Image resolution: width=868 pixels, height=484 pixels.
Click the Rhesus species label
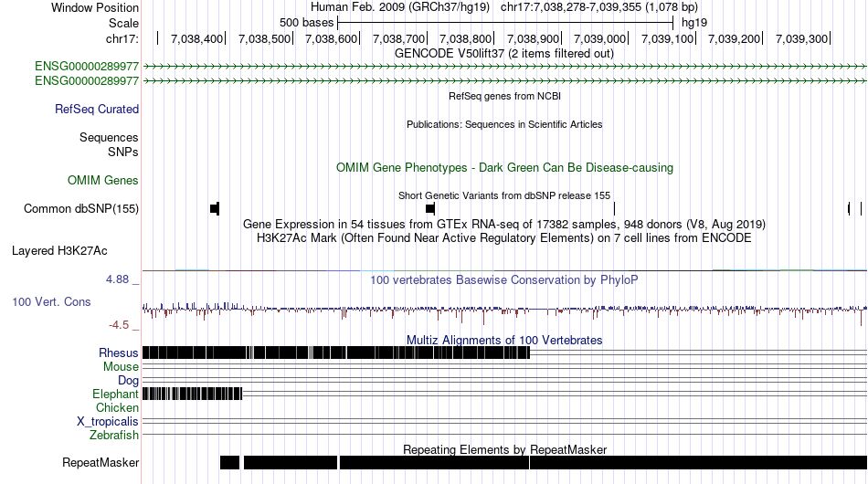[x=119, y=352]
